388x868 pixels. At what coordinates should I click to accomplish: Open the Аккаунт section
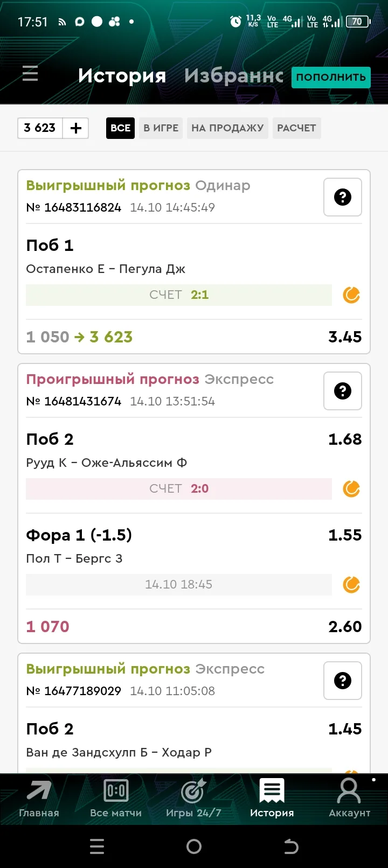click(x=349, y=800)
